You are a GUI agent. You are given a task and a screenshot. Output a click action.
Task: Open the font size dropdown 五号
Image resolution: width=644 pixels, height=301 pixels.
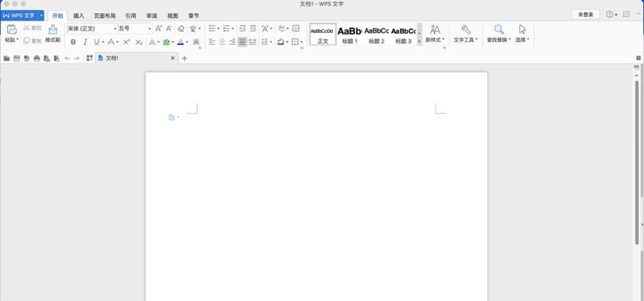135,29
